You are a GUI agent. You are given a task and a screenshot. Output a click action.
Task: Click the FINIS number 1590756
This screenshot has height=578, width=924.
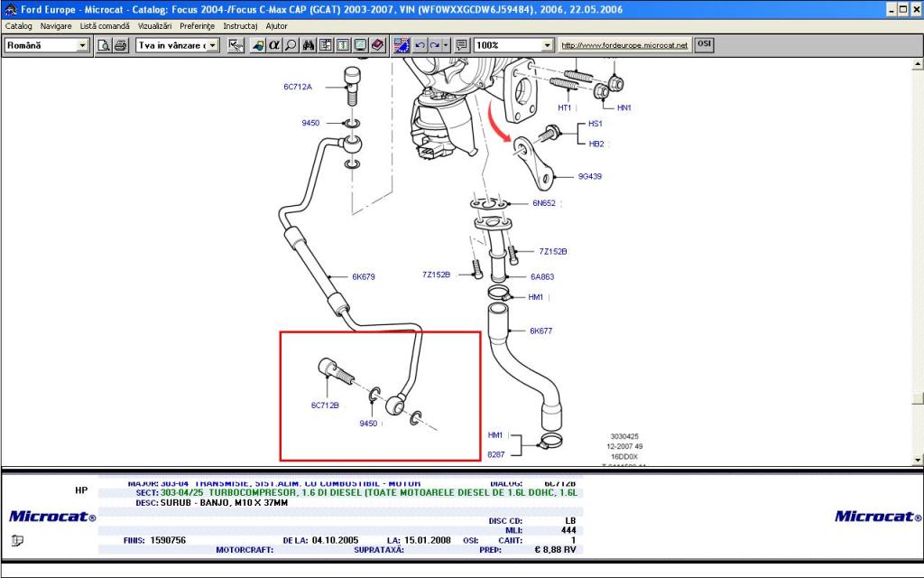pos(168,540)
